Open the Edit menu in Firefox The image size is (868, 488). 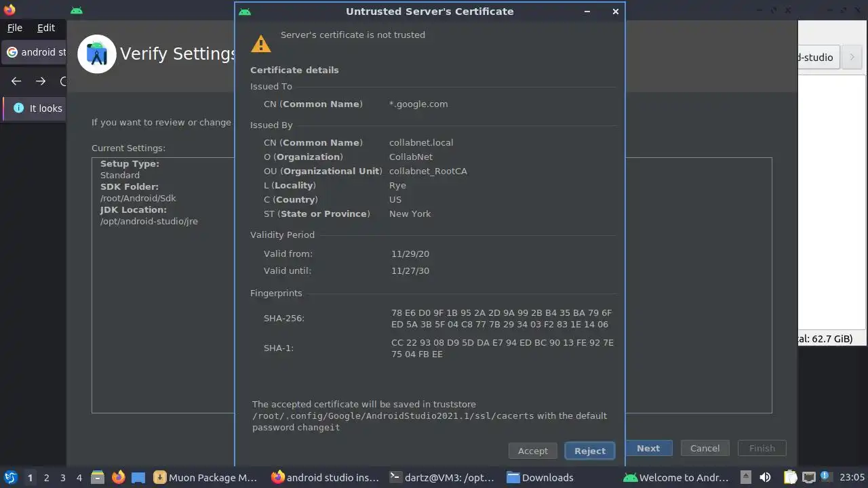click(46, 28)
